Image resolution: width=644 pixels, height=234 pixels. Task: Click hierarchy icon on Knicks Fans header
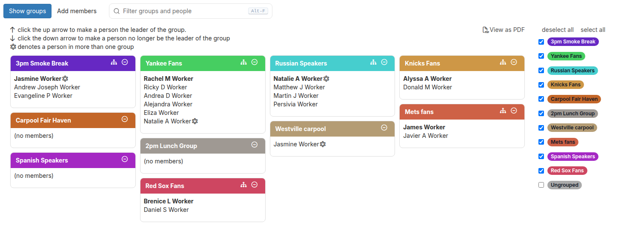pyautogui.click(x=503, y=62)
